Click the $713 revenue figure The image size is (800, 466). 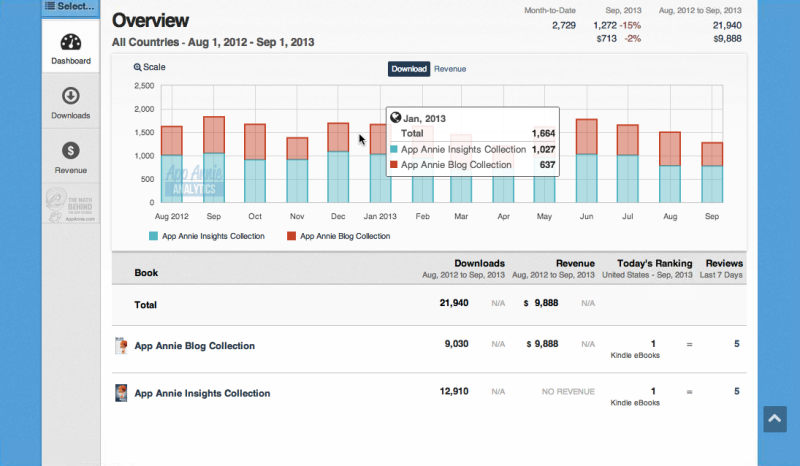click(607, 39)
